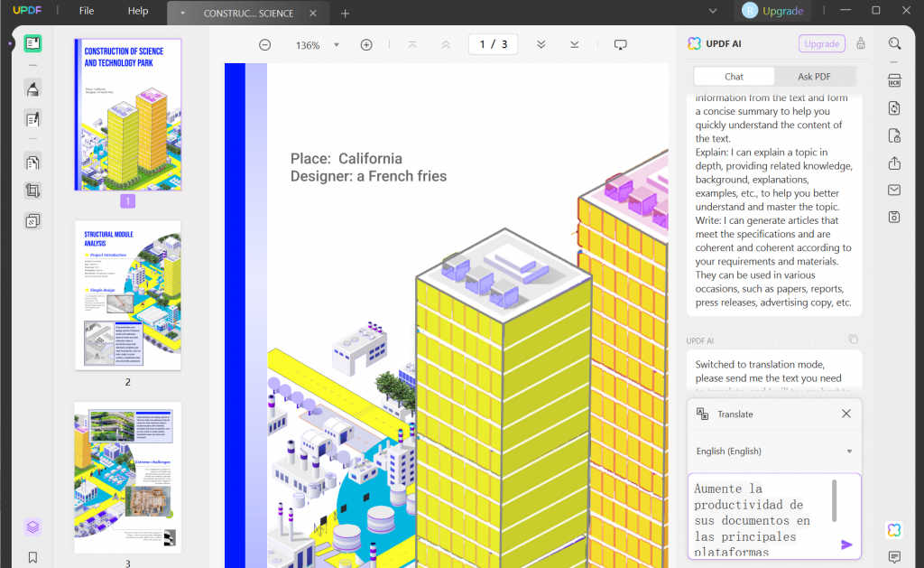This screenshot has width=924, height=568.
Task: Switch to the Ask PDF tab
Action: (x=814, y=77)
